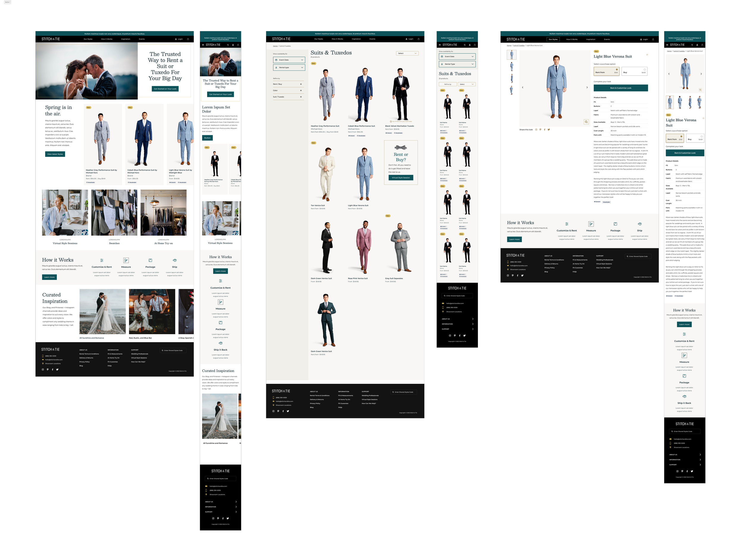Click Facebook icon next to Share this look
743x560 pixels.
[544, 130]
